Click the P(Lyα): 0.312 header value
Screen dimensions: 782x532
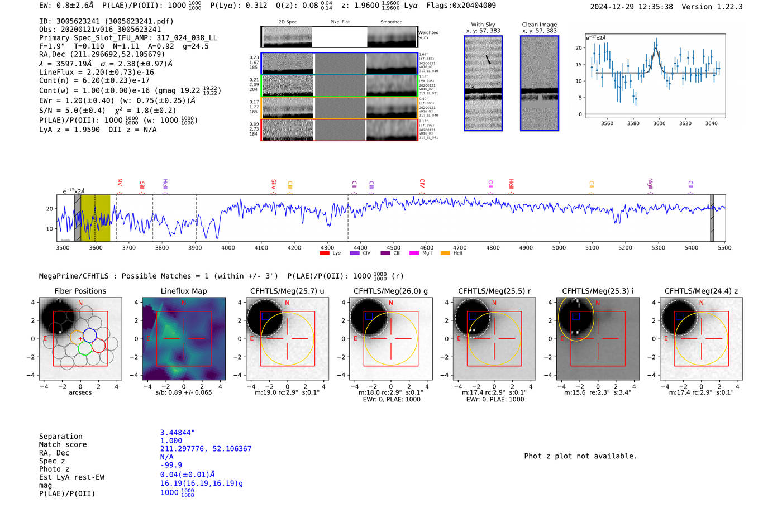pos(239,6)
